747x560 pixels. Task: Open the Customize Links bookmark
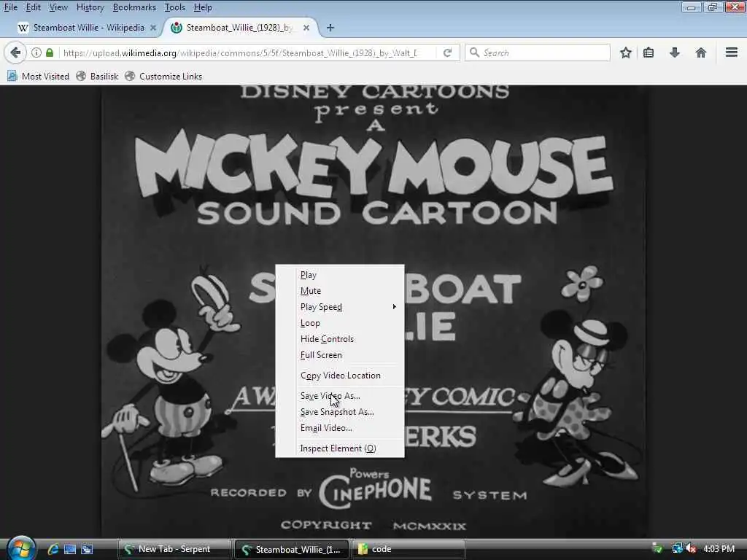coord(163,76)
